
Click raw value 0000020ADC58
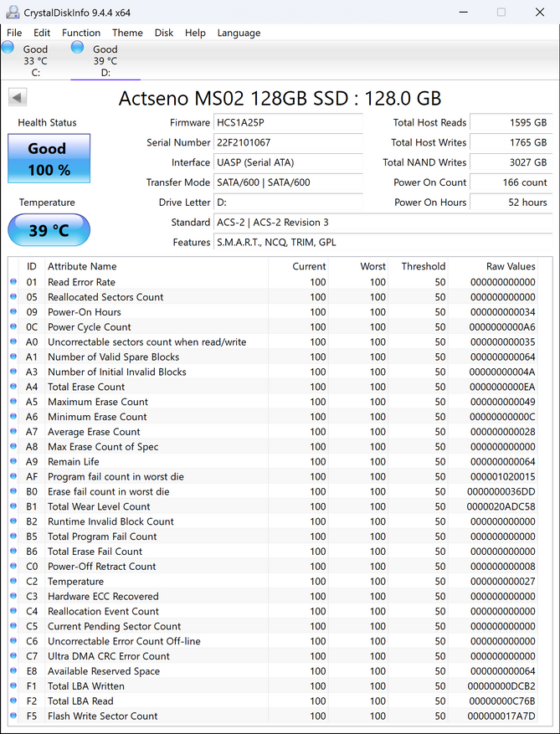coord(501,506)
